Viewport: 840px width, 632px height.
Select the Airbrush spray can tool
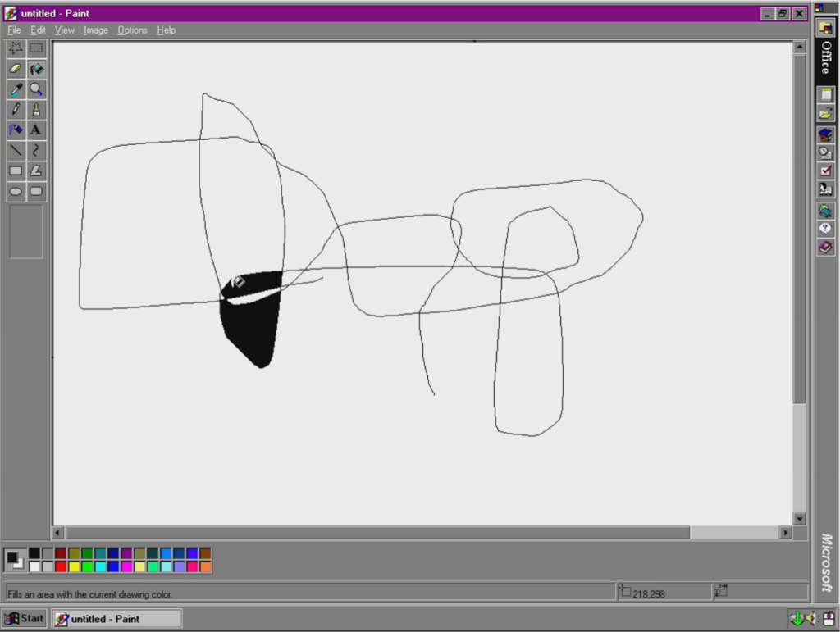point(16,130)
